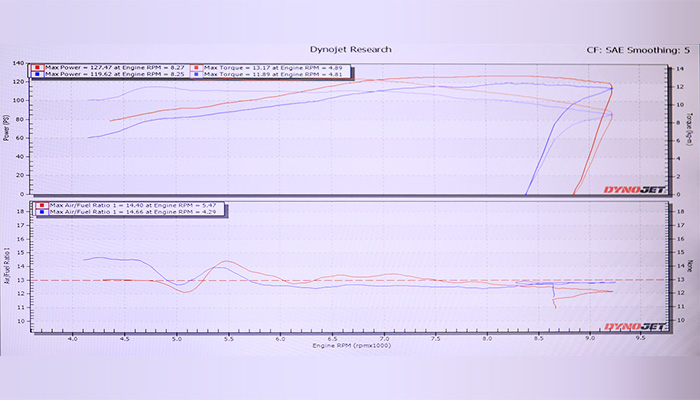Screen dimensions: 700x400
Task: Click the Air/Fuel Ratio 1 axis label
Action: pos(8,265)
